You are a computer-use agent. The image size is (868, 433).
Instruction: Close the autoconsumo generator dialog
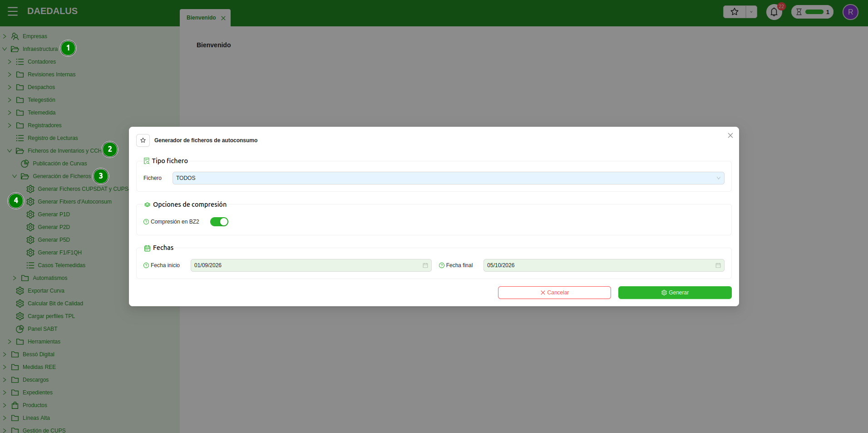(x=730, y=135)
